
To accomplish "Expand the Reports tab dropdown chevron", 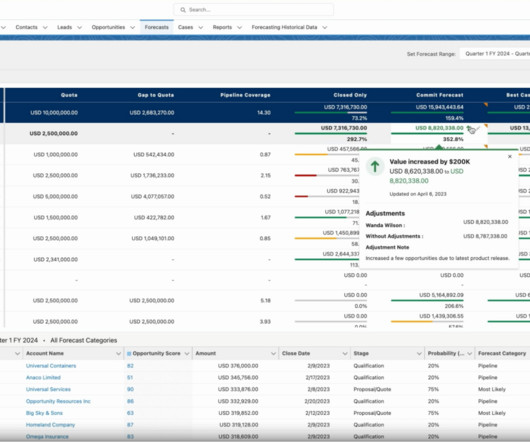I will 239,28.
